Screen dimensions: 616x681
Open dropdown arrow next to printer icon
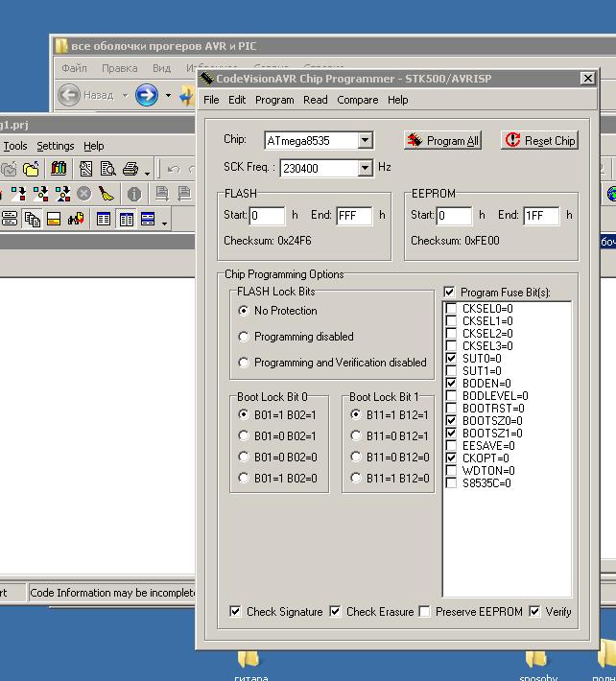[147, 174]
